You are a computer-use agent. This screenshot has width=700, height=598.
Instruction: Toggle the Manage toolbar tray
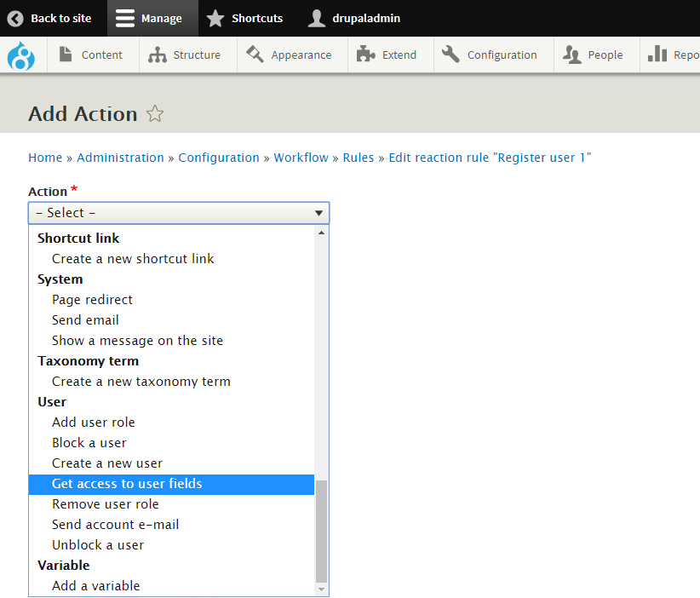(x=149, y=18)
